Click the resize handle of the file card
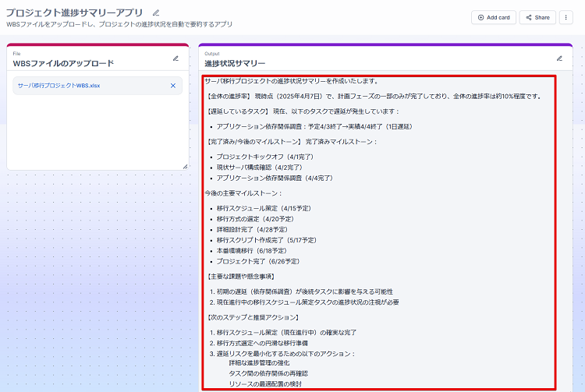The width and height of the screenshot is (585, 392). [x=186, y=167]
